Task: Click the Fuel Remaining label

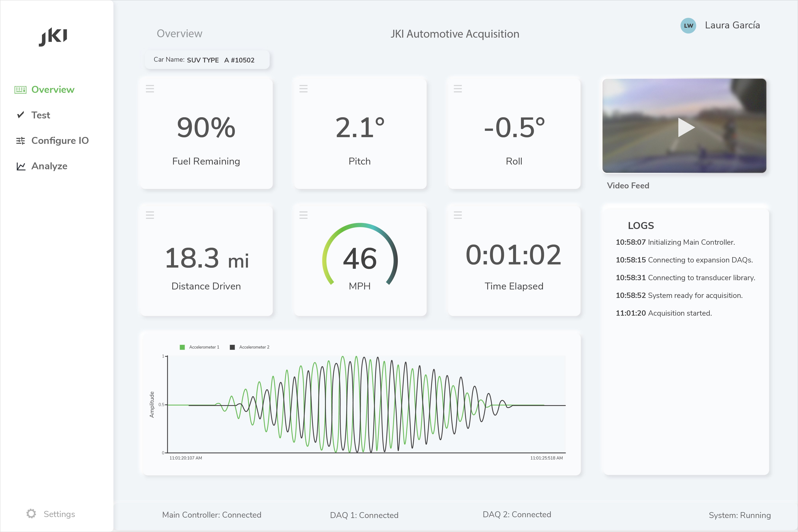Action: [206, 161]
